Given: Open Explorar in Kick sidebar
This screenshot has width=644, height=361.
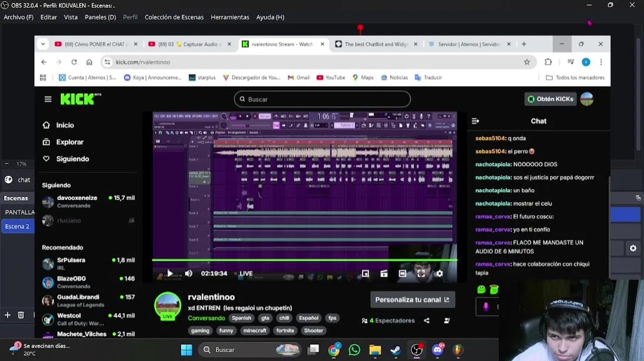Looking at the screenshot, I should pos(64,142).
